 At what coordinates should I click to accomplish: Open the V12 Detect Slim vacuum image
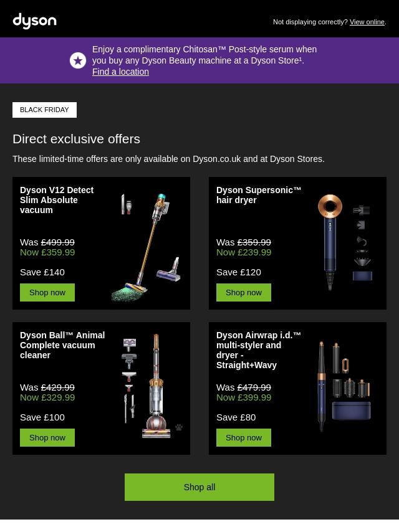pyautogui.click(x=150, y=246)
